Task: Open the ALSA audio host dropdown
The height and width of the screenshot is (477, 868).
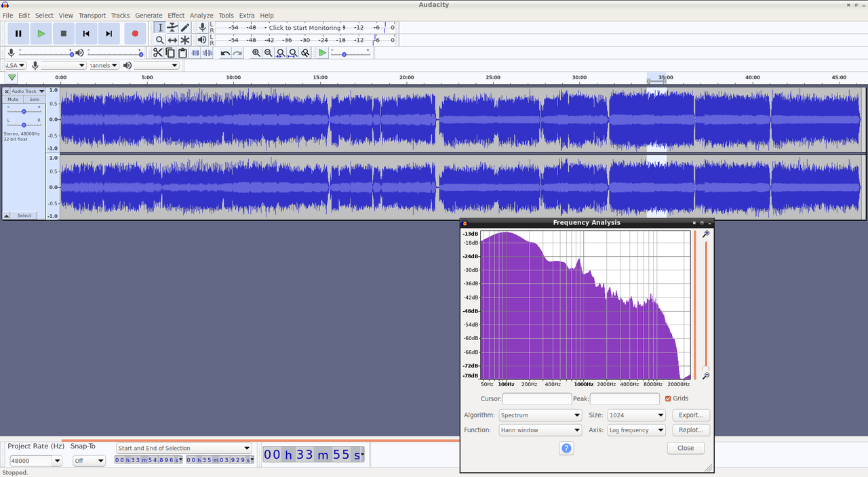Action: (16, 65)
